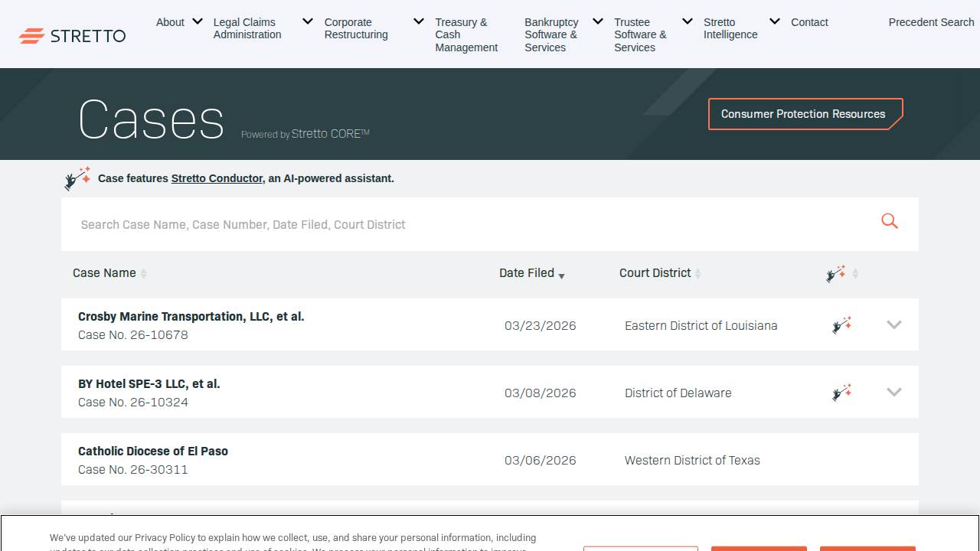Click the Stretto logo in header
The width and height of the screenshot is (980, 551).
(72, 35)
